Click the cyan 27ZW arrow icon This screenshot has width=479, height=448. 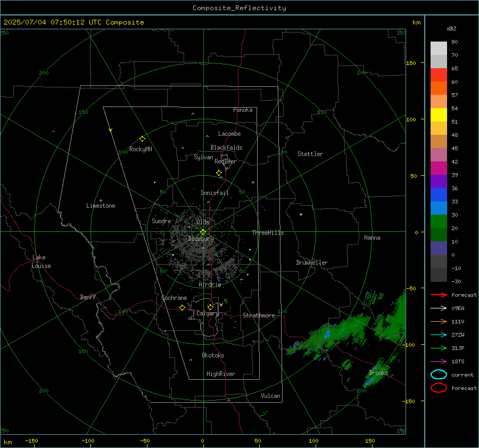439,335
